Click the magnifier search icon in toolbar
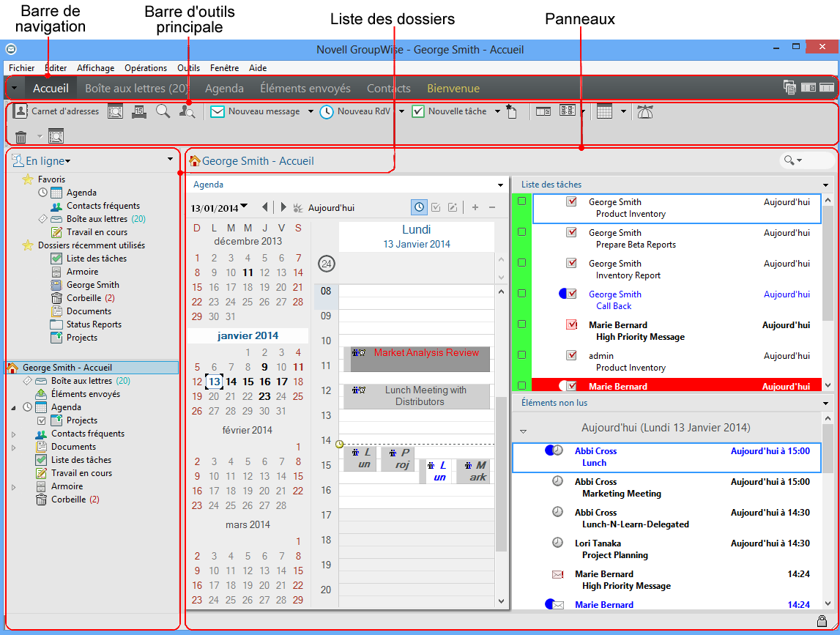Screen dimensions: 840x635 163,111
